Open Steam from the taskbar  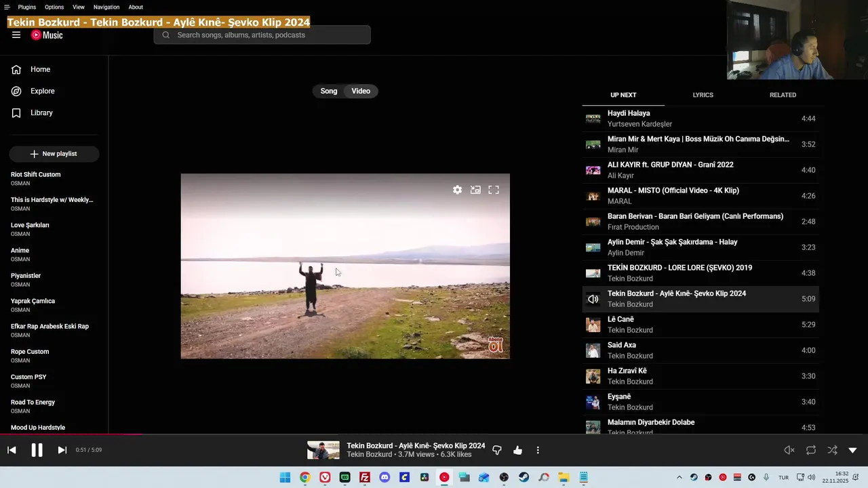click(x=524, y=477)
